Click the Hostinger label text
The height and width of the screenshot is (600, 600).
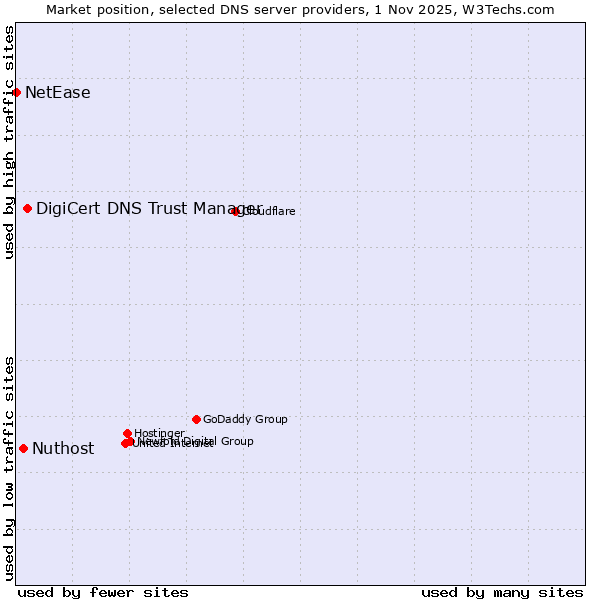tap(160, 433)
